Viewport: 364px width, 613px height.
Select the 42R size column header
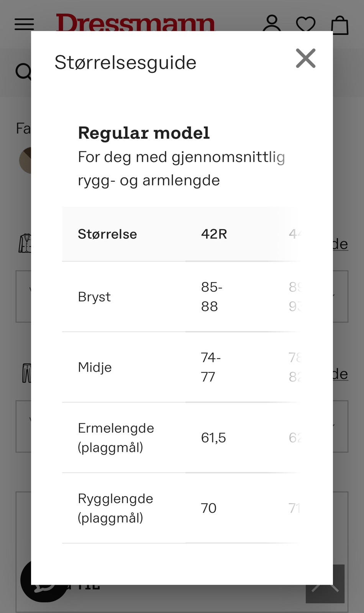tap(214, 234)
